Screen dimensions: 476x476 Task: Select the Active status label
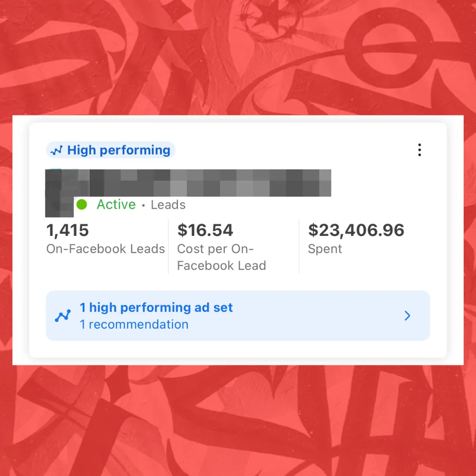point(116,205)
